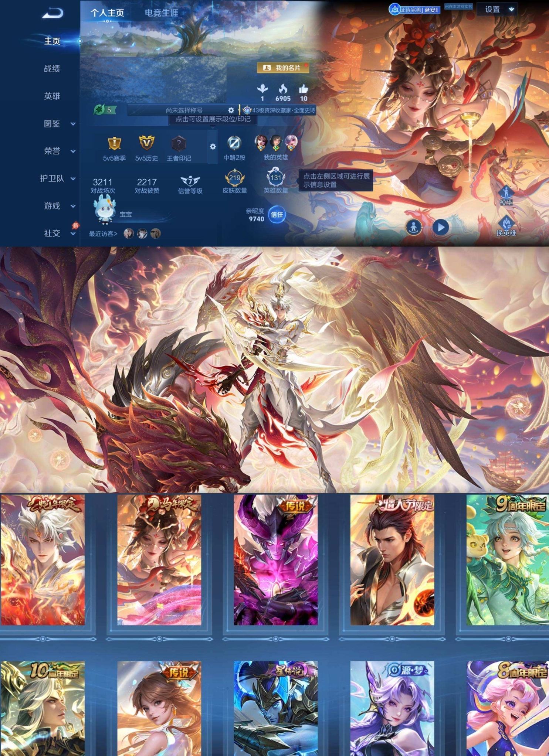549x756 pixels.
Task: Click the 宝宝 pet avatar
Action: coord(105,210)
